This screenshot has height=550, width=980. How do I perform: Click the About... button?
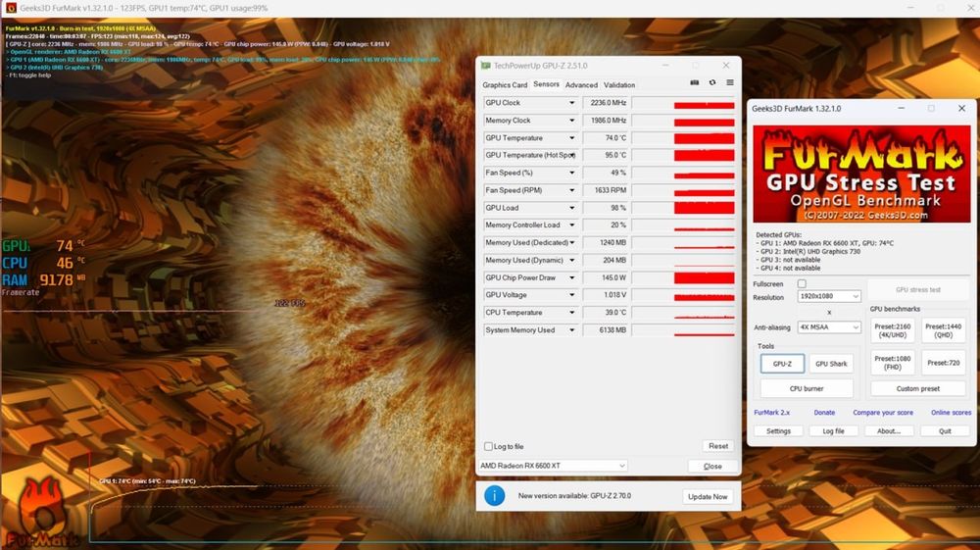pyautogui.click(x=888, y=431)
